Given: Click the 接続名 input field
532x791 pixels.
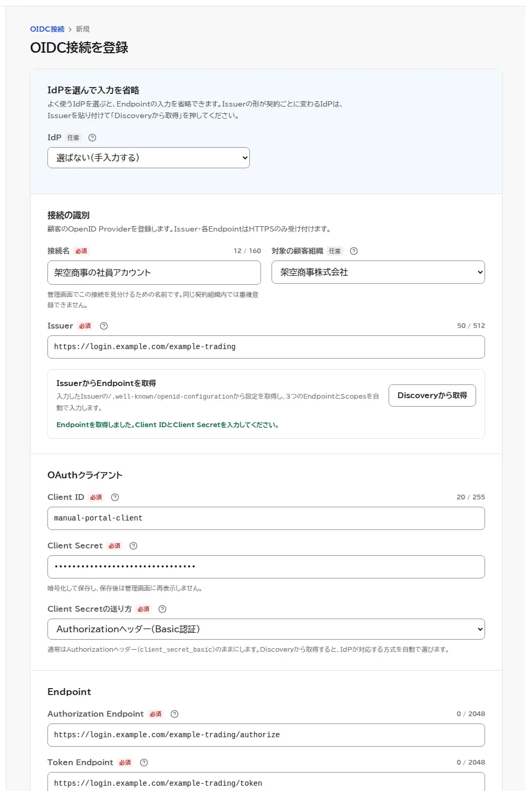Looking at the screenshot, I should (154, 273).
